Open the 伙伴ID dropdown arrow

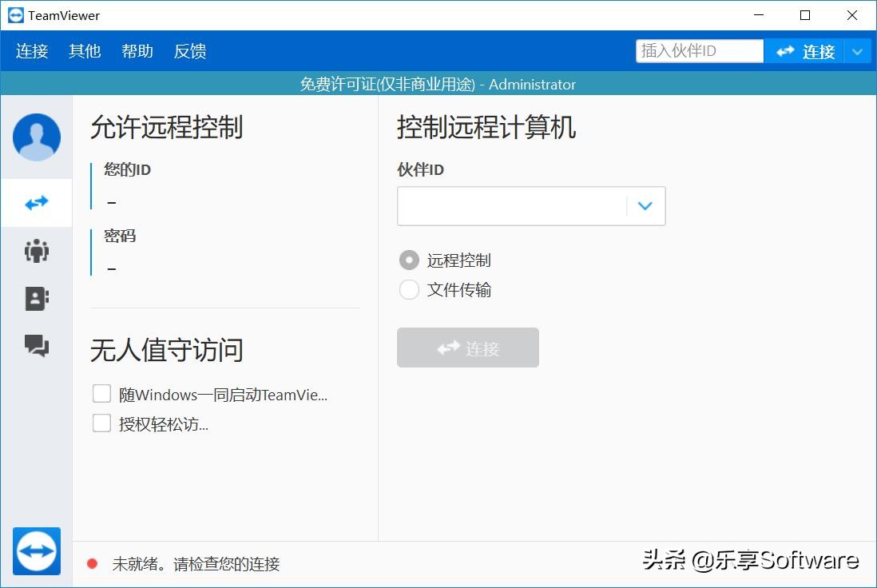(x=645, y=205)
